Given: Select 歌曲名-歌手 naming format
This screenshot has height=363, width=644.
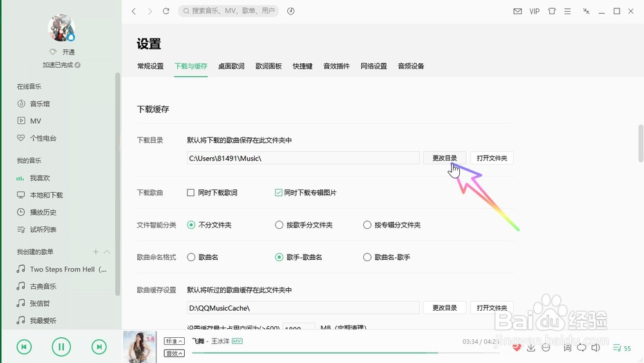Looking at the screenshot, I should (367, 257).
